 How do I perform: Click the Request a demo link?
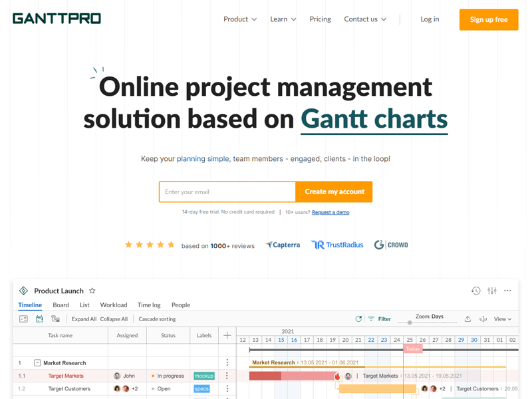click(331, 212)
